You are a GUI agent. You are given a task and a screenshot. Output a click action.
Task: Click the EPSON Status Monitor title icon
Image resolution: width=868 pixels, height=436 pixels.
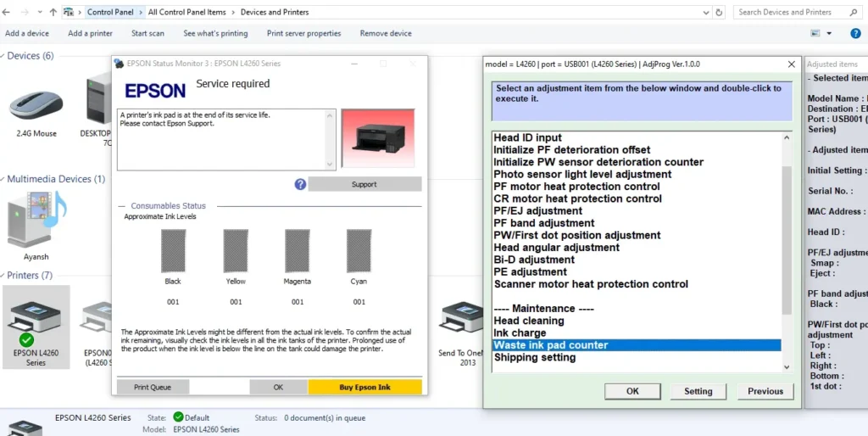pyautogui.click(x=119, y=64)
